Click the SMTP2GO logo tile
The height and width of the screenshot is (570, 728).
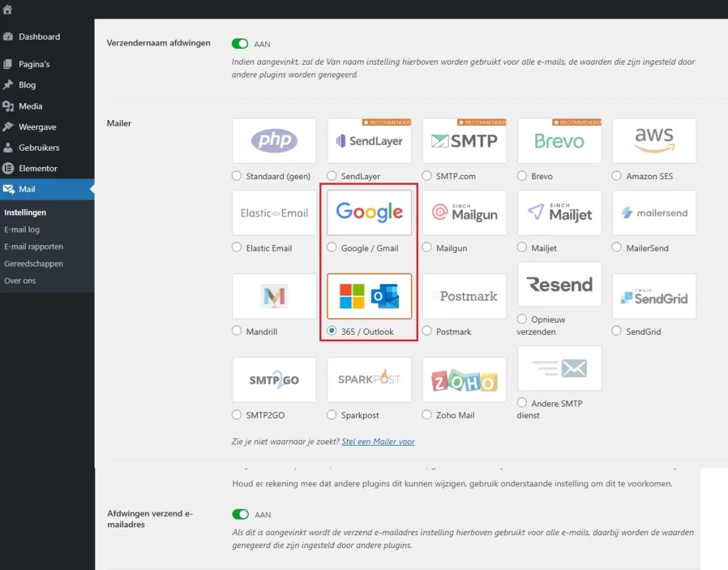point(274,380)
